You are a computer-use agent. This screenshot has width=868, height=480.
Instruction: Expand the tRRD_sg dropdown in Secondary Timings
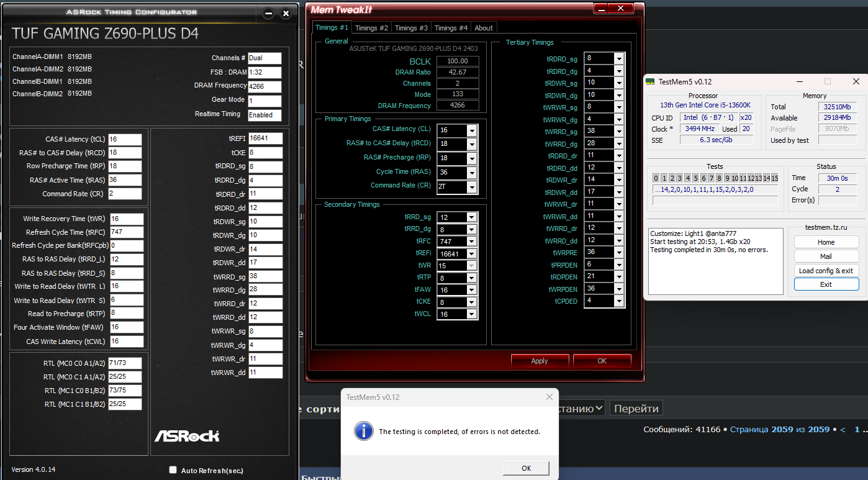coord(472,217)
